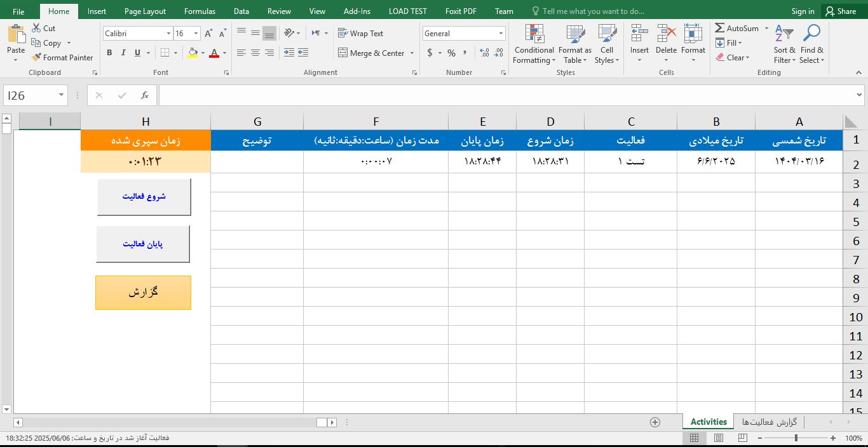Open Cell Styles gallery
The width and height of the screenshot is (868, 447).
(607, 44)
